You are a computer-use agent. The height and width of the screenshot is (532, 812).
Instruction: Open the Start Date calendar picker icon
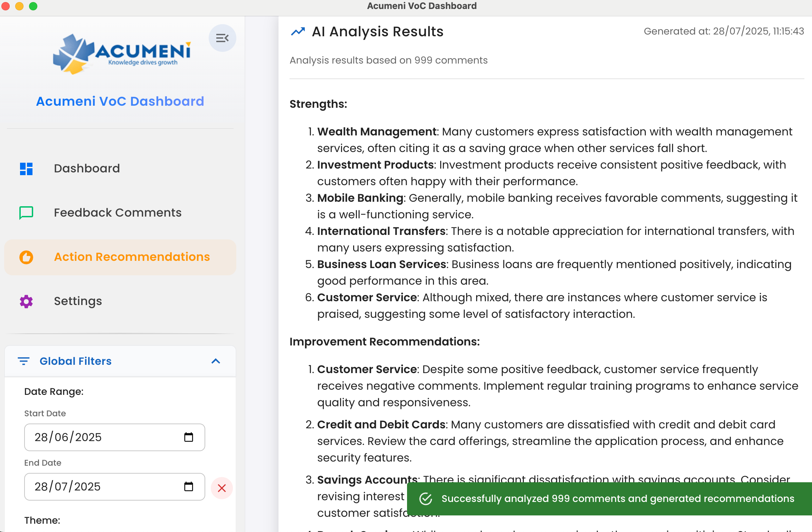(189, 437)
